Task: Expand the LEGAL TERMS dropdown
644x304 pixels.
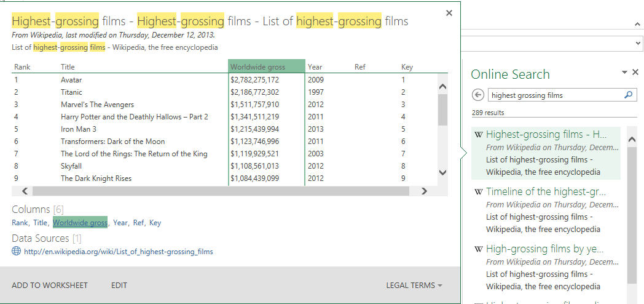Action: click(414, 286)
